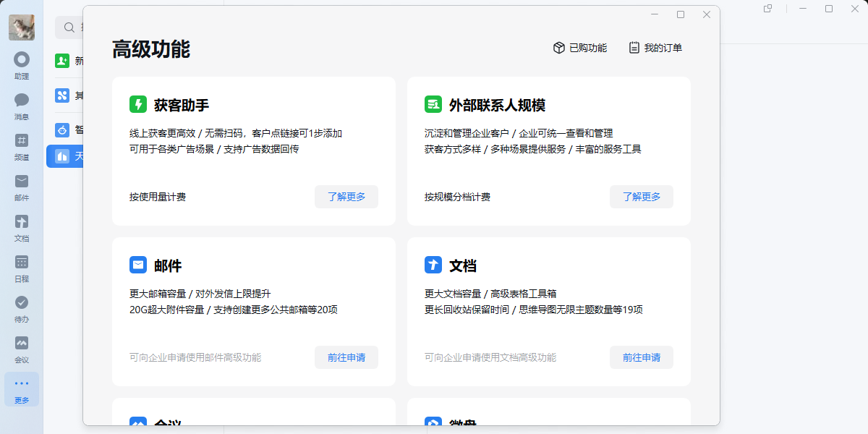Click 了解更多 under 获客助手
The image size is (868, 434).
pos(346,197)
